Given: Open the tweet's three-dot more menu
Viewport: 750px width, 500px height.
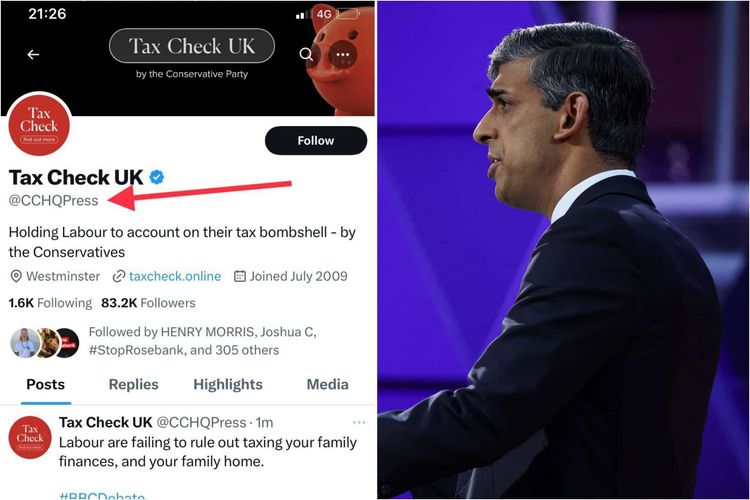Looking at the screenshot, I should point(359,422).
